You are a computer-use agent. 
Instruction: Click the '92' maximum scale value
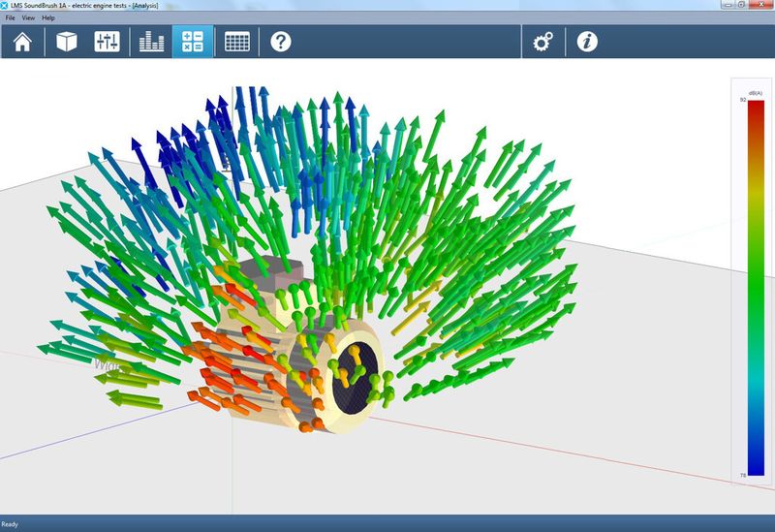point(743,100)
